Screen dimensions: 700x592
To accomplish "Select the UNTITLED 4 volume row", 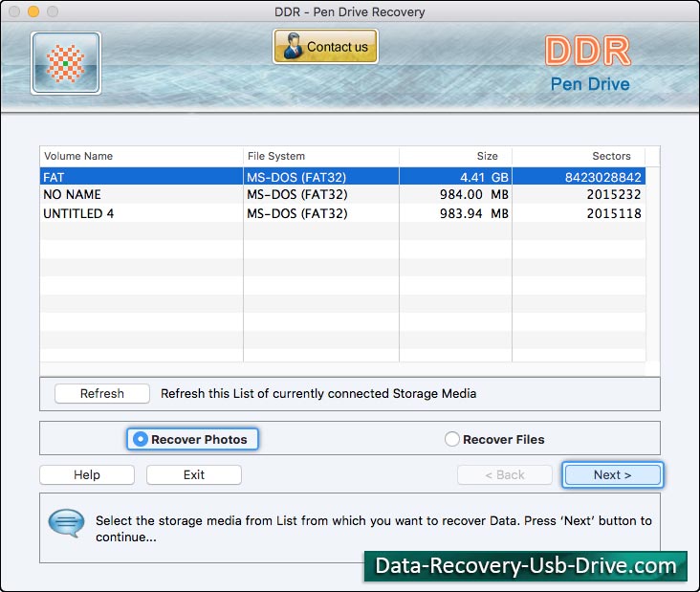I will tap(342, 213).
